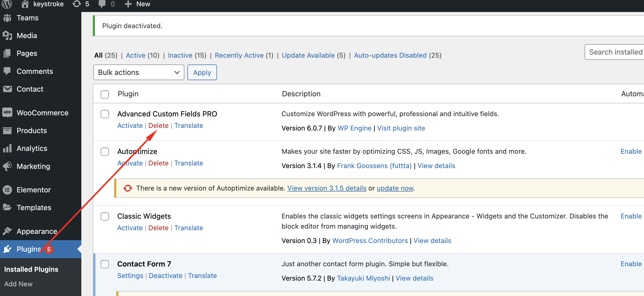The image size is (644, 296).
Task: Open the WP Engine author link
Action: tap(354, 128)
